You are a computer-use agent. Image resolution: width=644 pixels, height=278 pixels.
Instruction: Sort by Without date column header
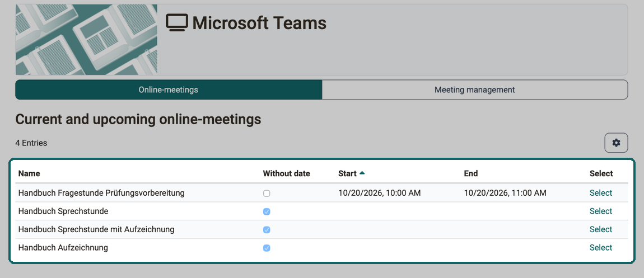286,173
